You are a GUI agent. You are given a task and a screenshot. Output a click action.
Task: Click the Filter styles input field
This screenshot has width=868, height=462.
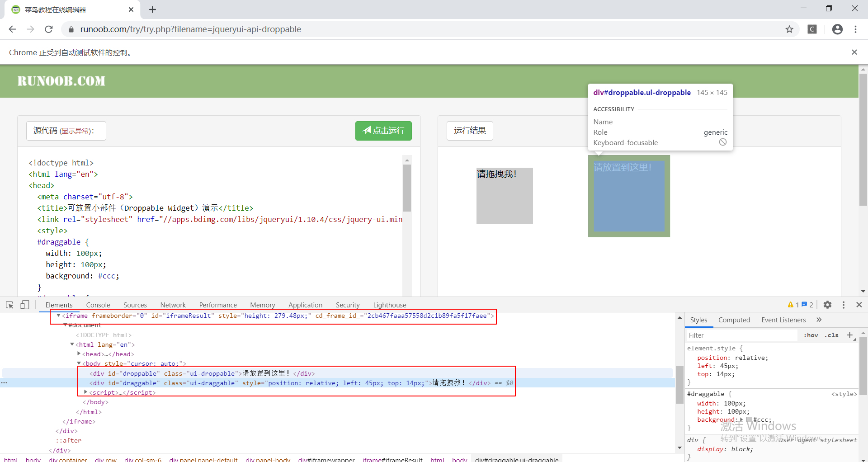point(741,335)
